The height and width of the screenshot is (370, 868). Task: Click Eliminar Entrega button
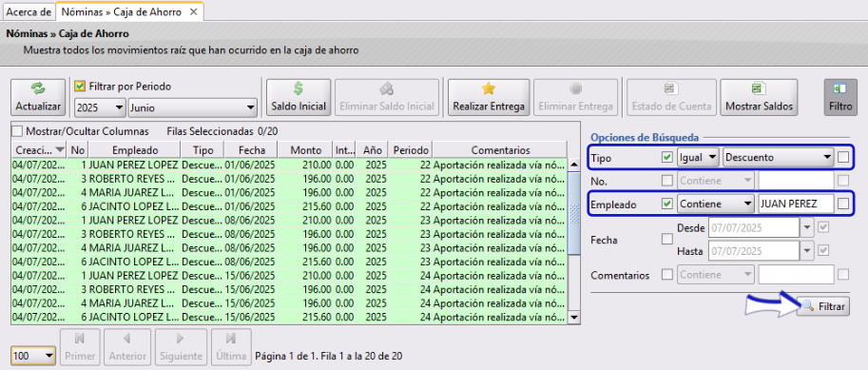pyautogui.click(x=576, y=97)
